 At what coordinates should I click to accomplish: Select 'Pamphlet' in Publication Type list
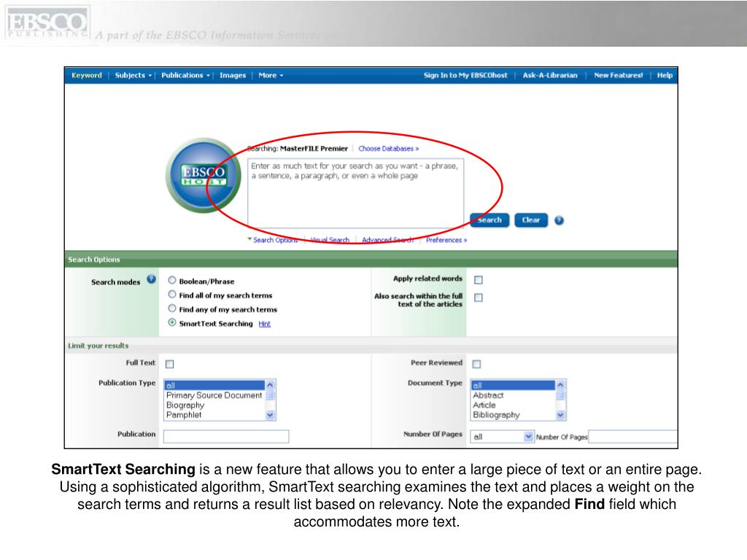click(214, 415)
